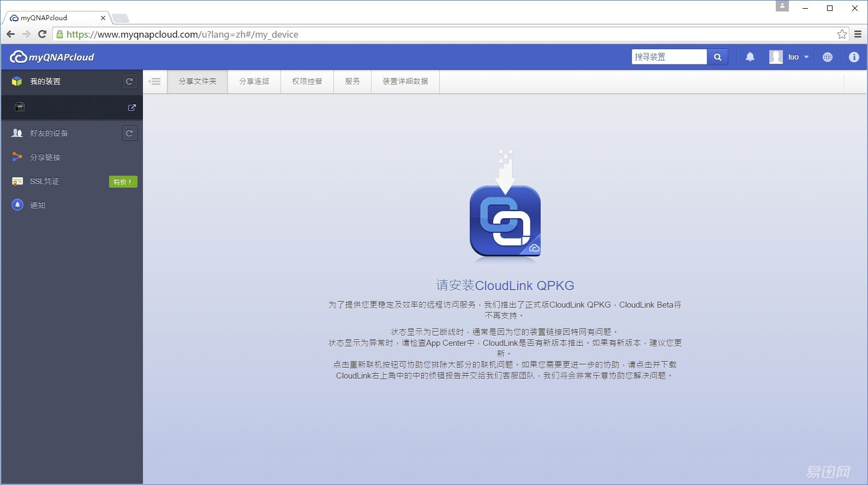868x485 pixels.
Task: Click the 请安装CloudLink QPKG heading
Action: click(505, 285)
